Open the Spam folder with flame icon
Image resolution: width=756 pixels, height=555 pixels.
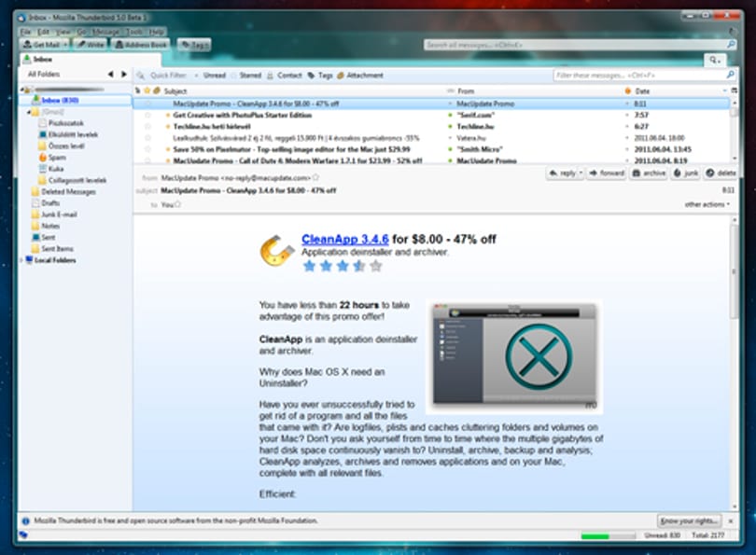pyautogui.click(x=56, y=158)
